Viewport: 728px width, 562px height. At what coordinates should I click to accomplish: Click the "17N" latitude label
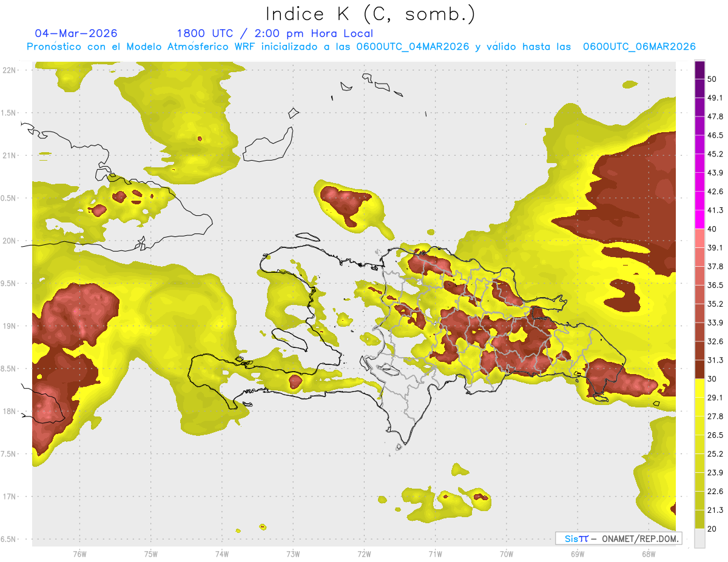click(x=8, y=497)
